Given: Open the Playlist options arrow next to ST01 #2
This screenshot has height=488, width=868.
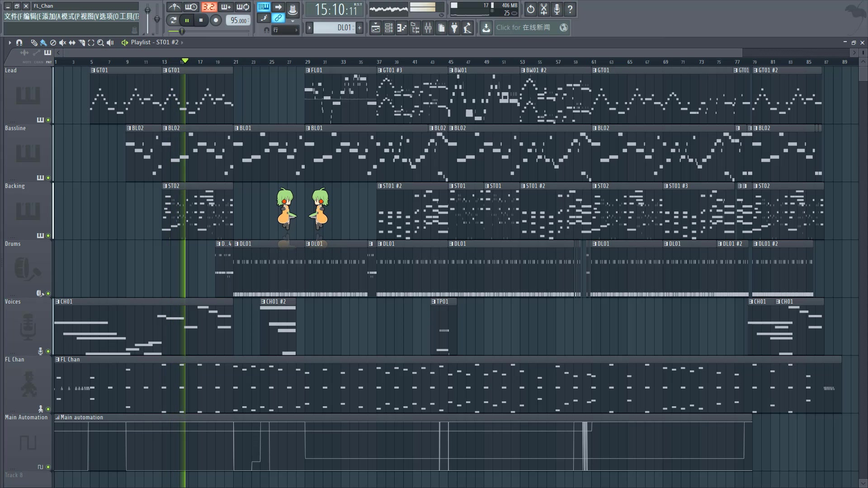Looking at the screenshot, I should tap(182, 42).
